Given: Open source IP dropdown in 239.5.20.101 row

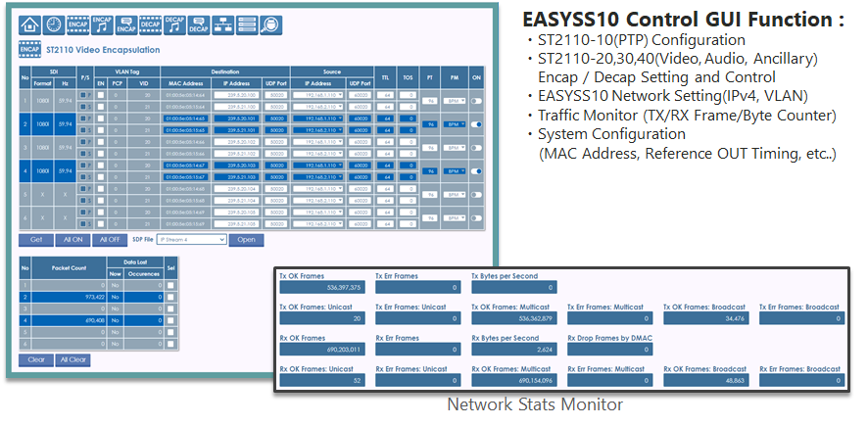Looking at the screenshot, I should [x=317, y=118].
